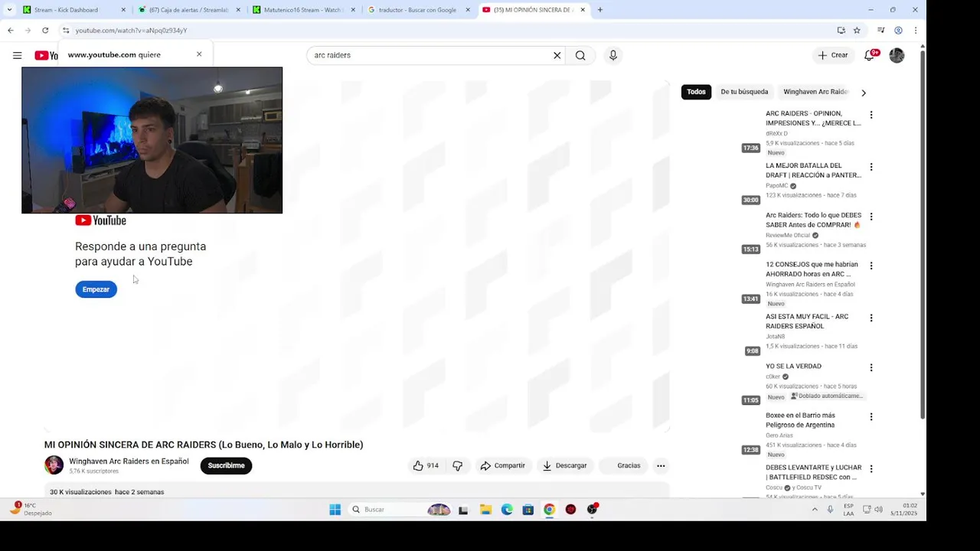Dismiss the www.youtube.com quiere permission popup
980x551 pixels.
click(x=199, y=54)
